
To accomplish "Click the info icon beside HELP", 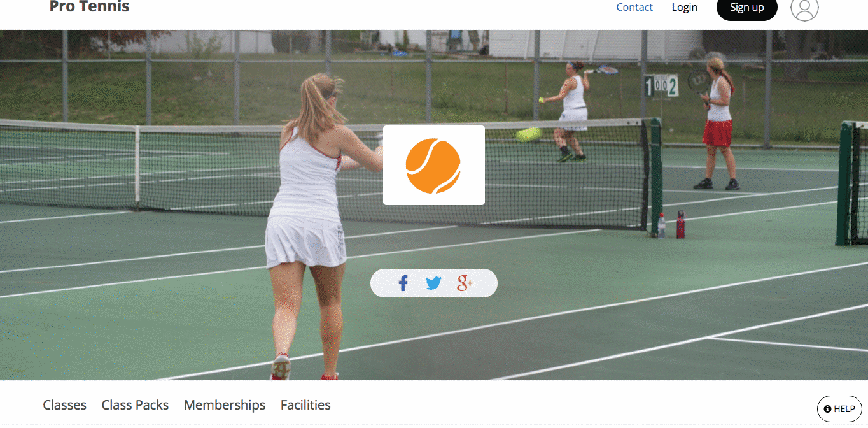I will 827,409.
